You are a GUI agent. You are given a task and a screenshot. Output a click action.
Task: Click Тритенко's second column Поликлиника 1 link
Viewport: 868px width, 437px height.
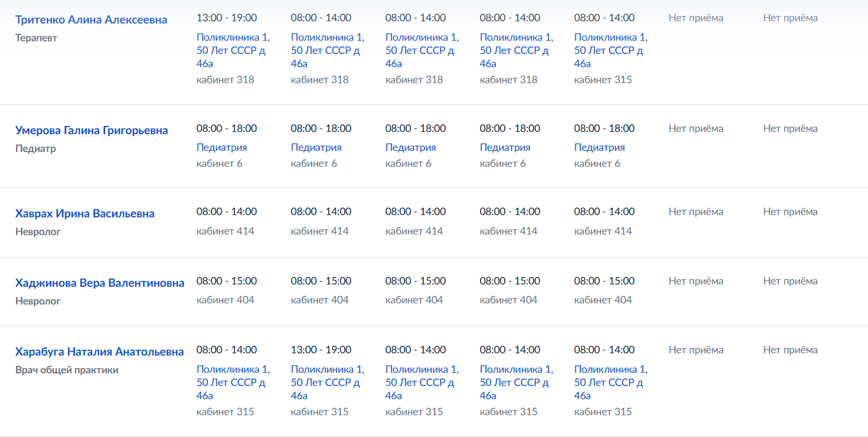pyautogui.click(x=328, y=50)
